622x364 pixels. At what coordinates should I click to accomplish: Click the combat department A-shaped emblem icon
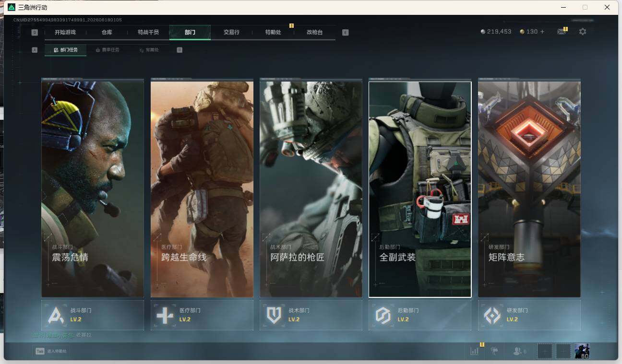56,316
